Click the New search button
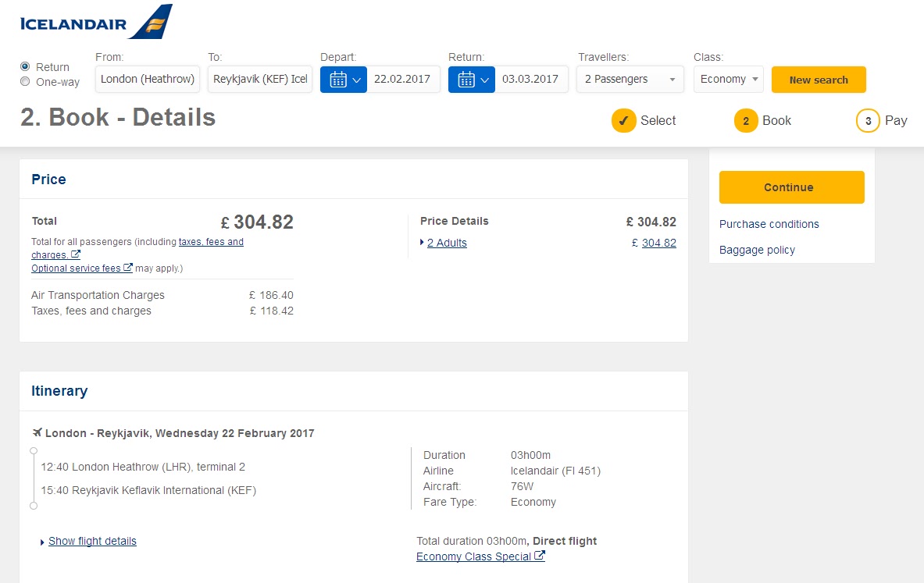The width and height of the screenshot is (924, 583). [x=819, y=80]
